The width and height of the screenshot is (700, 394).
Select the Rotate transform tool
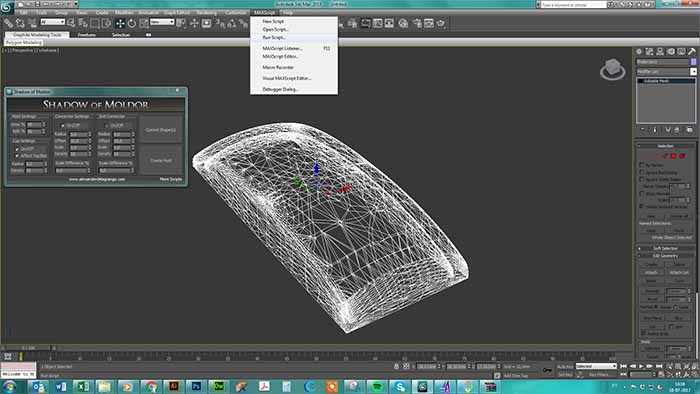132,23
